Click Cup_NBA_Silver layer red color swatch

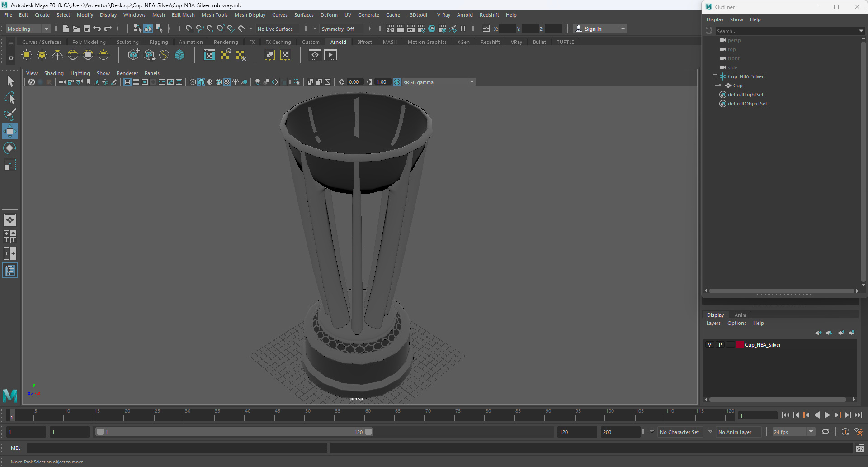[x=740, y=345]
